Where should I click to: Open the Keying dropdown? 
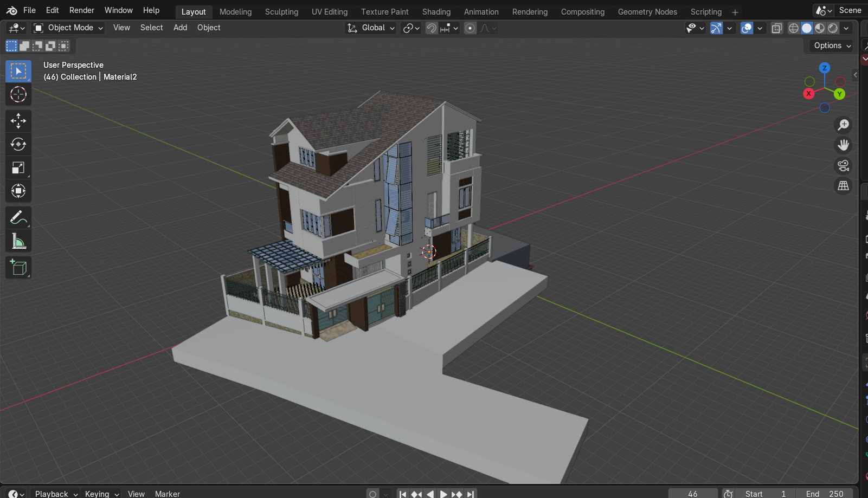coord(101,494)
